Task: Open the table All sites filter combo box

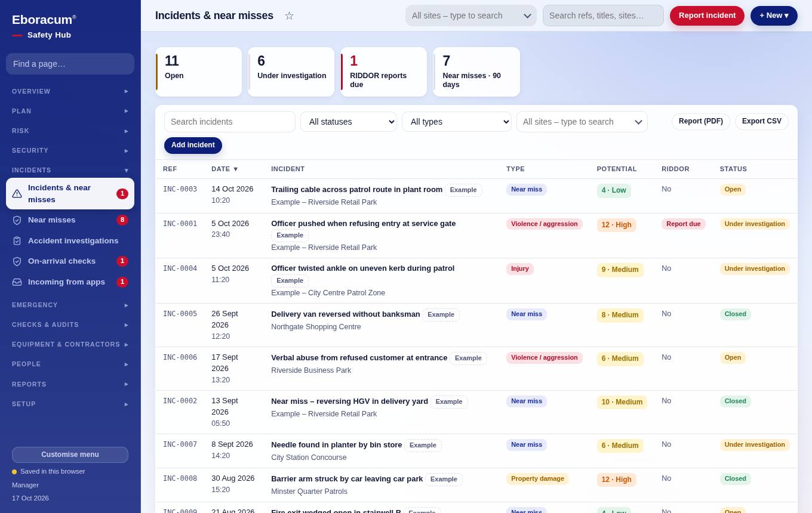Action: click(582, 122)
